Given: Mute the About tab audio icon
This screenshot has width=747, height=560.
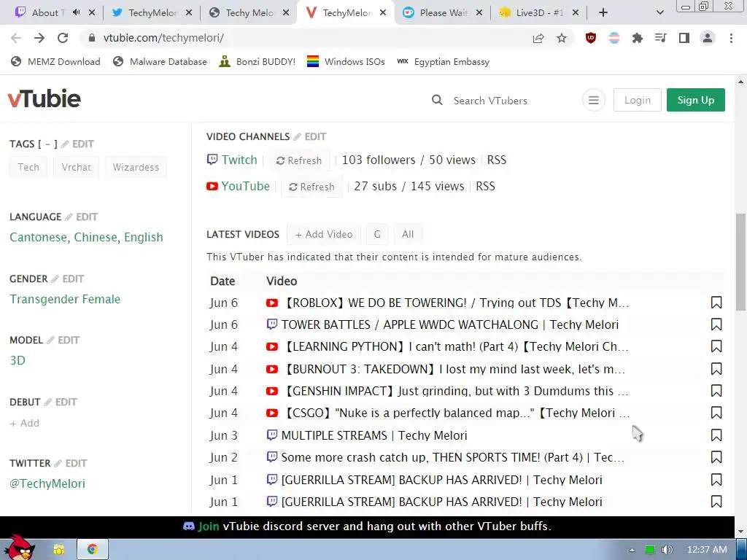Looking at the screenshot, I should (76, 12).
